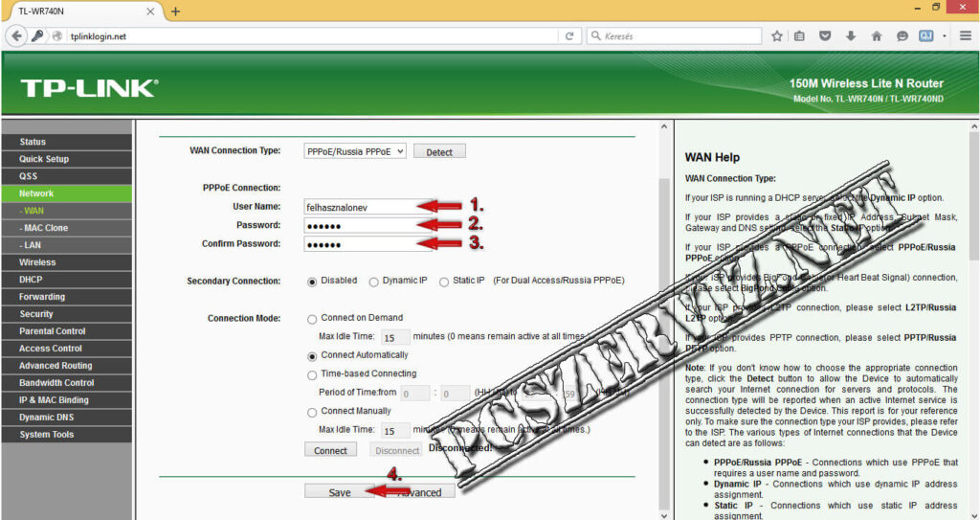Click the Pocket icon in toolbar
Image resolution: width=980 pixels, height=520 pixels.
825,36
